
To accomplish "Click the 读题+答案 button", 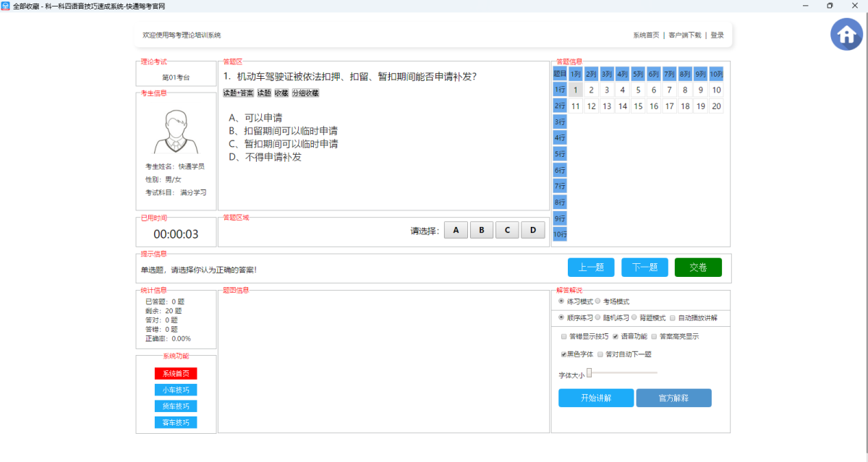I will (238, 93).
